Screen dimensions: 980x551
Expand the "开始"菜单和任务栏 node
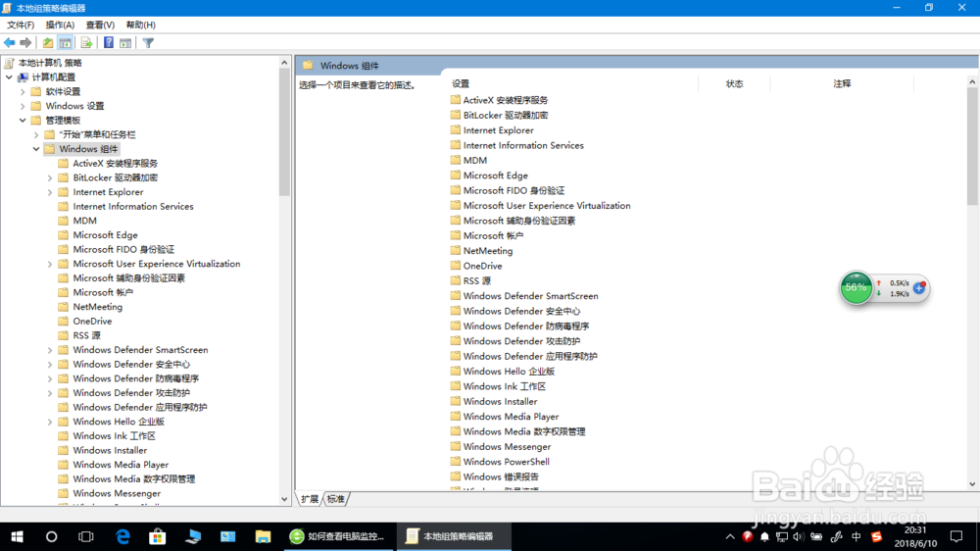click(36, 134)
